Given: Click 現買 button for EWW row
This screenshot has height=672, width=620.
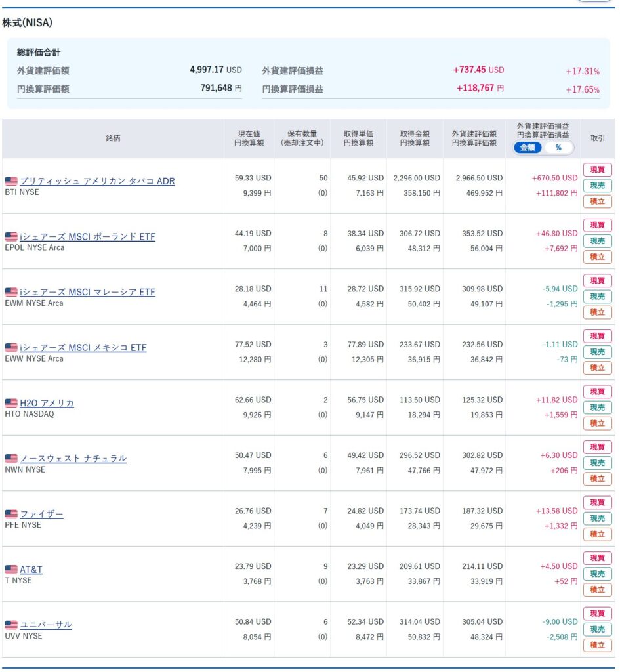Looking at the screenshot, I should (597, 336).
